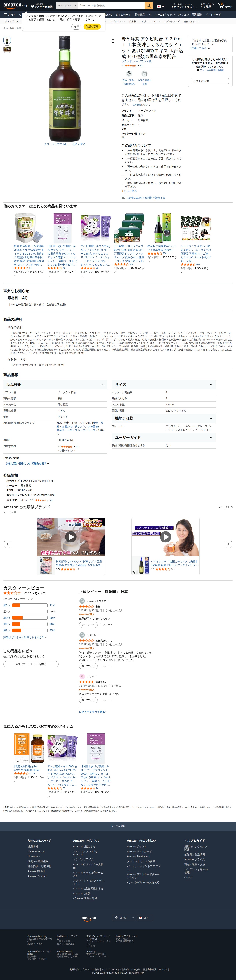Open the パソコン・周辺機器 nav item
Screen dimensions: 236x980
[190, 15]
